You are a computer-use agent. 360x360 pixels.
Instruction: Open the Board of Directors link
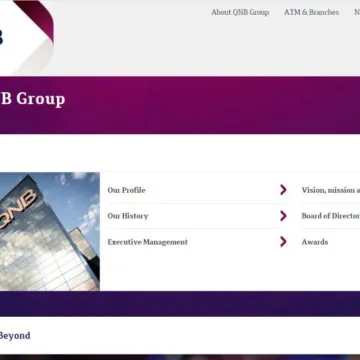(x=331, y=216)
